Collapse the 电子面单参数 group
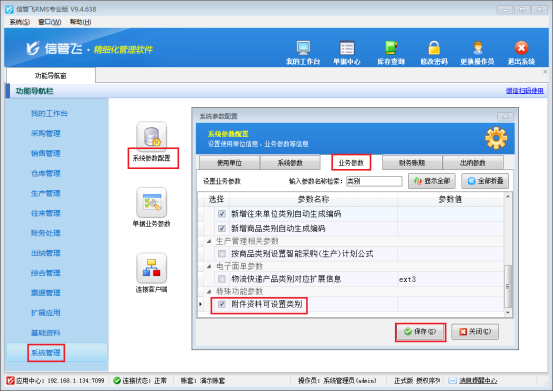This screenshot has width=553, height=392. click(209, 266)
